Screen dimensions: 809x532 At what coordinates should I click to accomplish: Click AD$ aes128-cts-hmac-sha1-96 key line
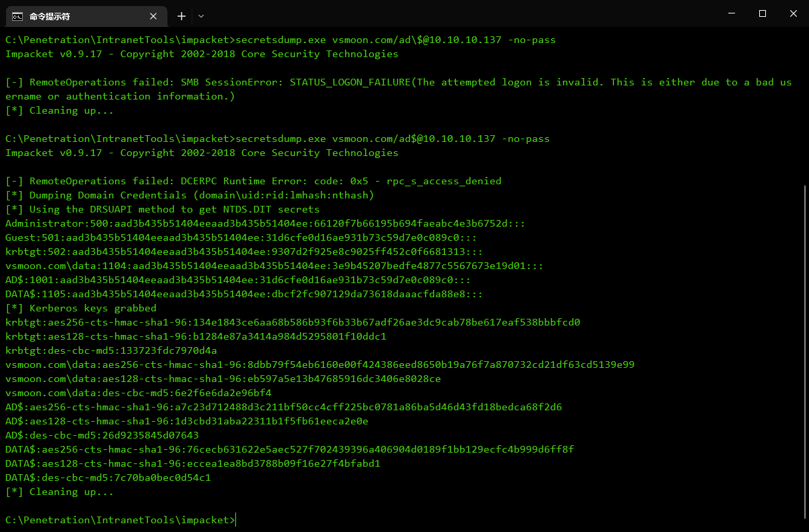[x=186, y=421]
